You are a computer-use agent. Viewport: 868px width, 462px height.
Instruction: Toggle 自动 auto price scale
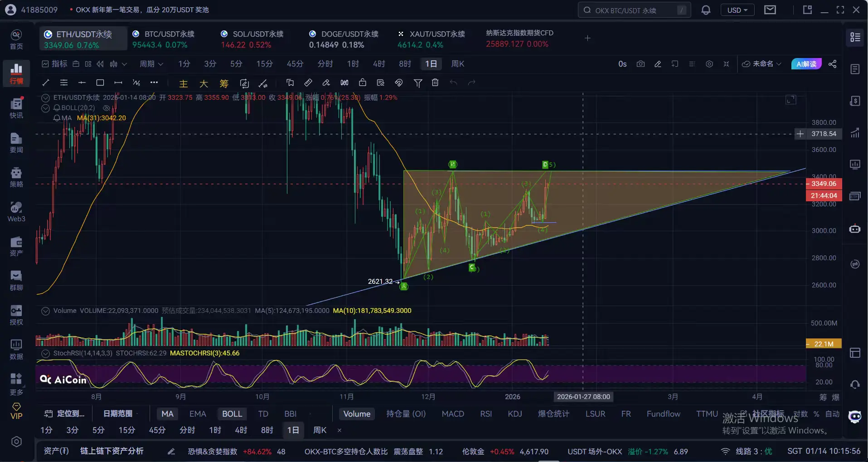[x=833, y=414]
